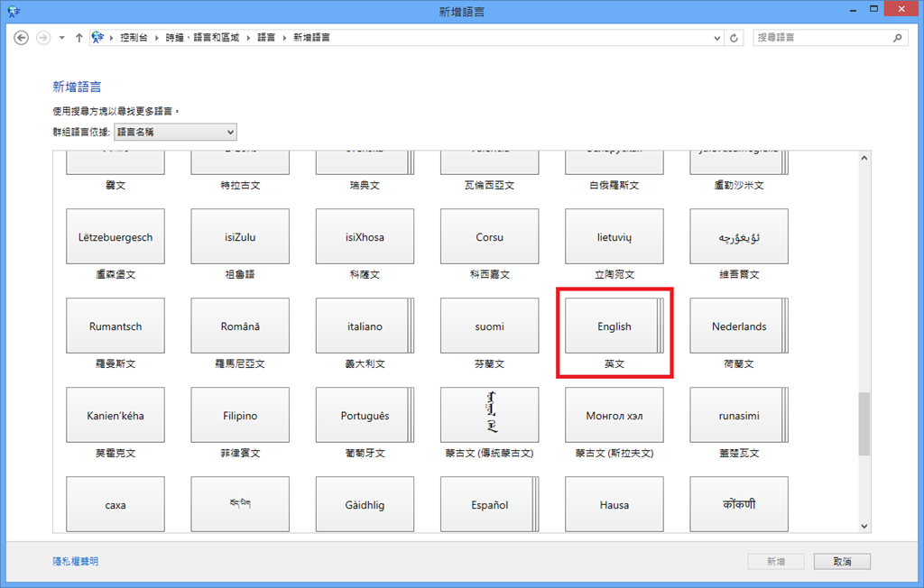
Task: Select the italiano language tile
Action: [x=365, y=326]
